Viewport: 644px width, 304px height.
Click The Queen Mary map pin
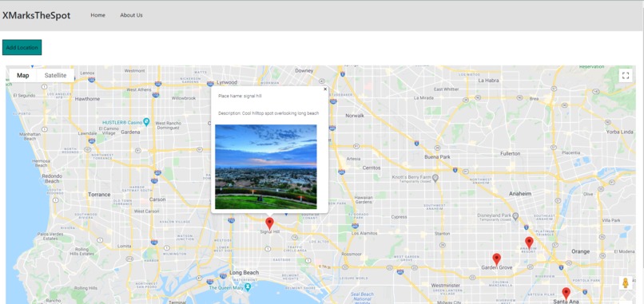click(x=247, y=286)
